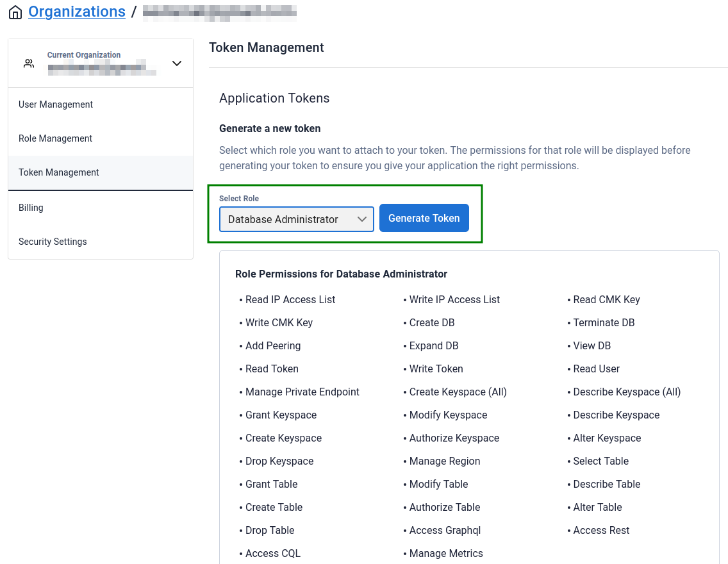Click the 'Grant Keyspace' permission
728x564 pixels.
coord(281,415)
